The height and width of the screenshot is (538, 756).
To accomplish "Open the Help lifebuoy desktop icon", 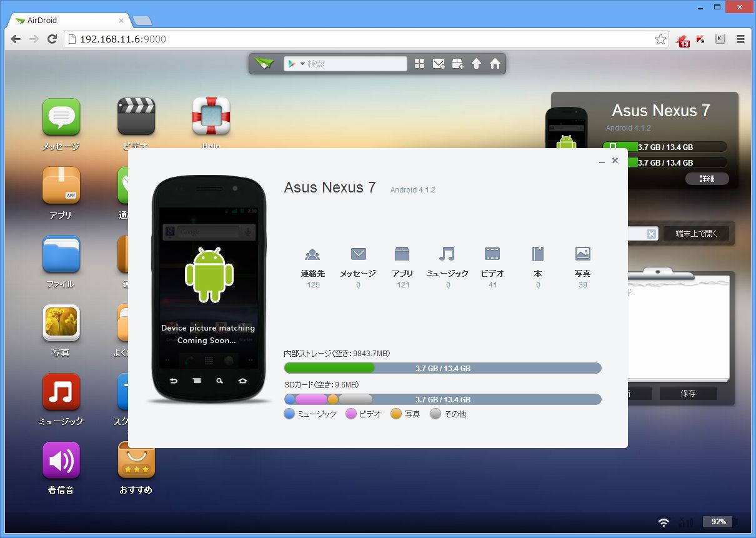I will click(211, 117).
